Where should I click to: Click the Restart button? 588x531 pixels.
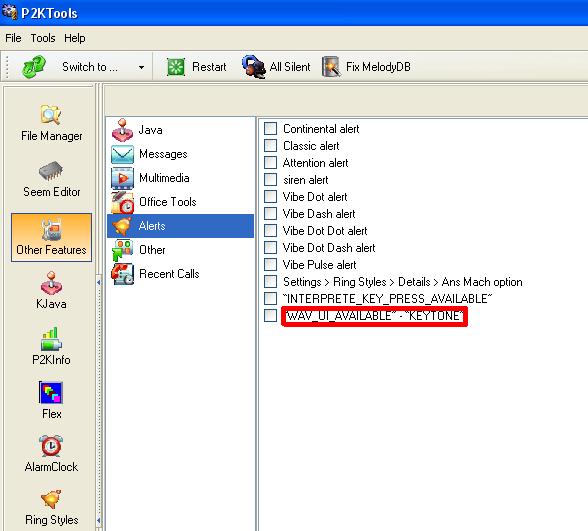click(196, 67)
